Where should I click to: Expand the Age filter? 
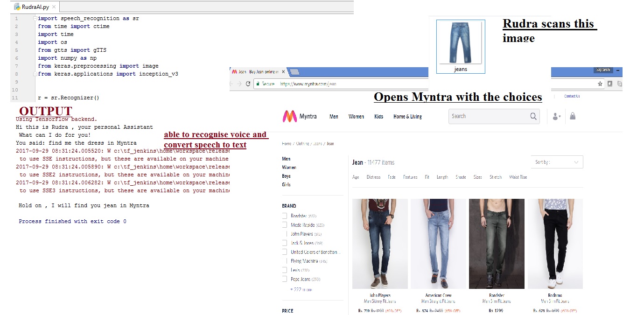(x=356, y=177)
